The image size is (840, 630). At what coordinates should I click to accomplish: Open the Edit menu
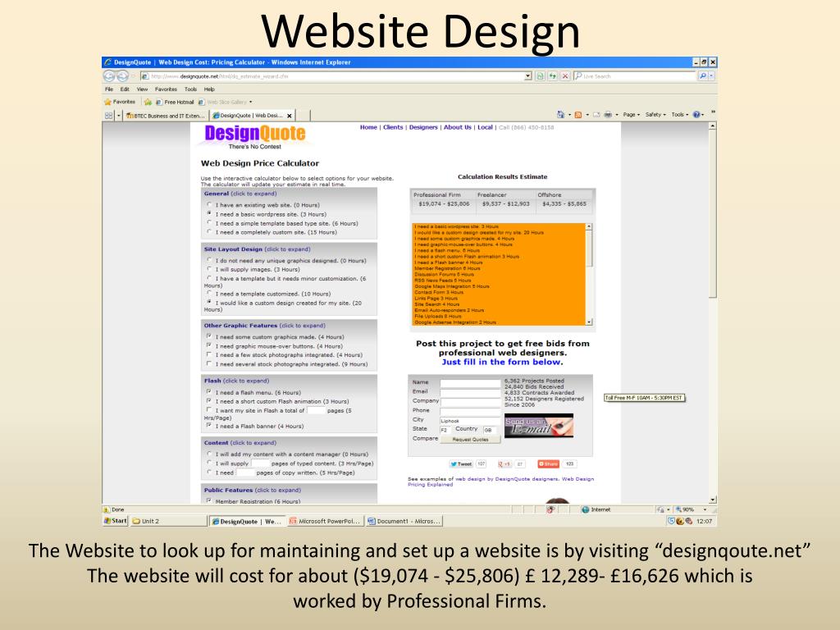[125, 89]
